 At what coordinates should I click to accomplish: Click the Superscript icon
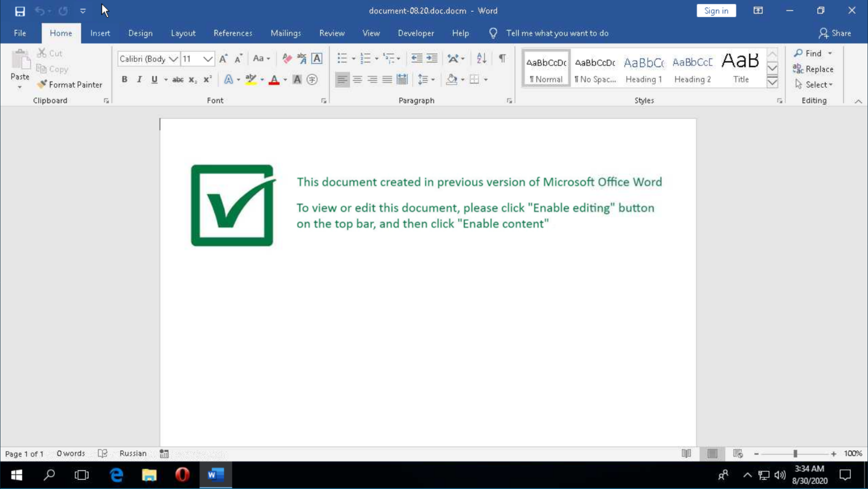point(208,80)
